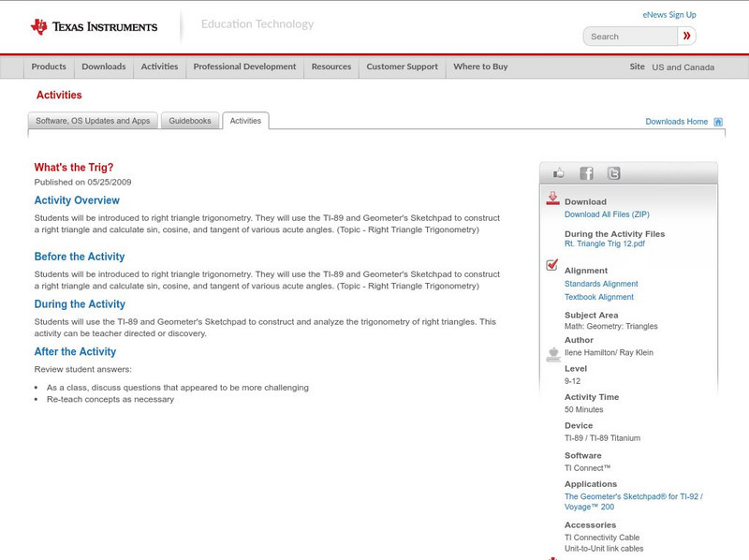Click the Downloads Home house icon
This screenshot has height=560, width=749.
tap(718, 122)
